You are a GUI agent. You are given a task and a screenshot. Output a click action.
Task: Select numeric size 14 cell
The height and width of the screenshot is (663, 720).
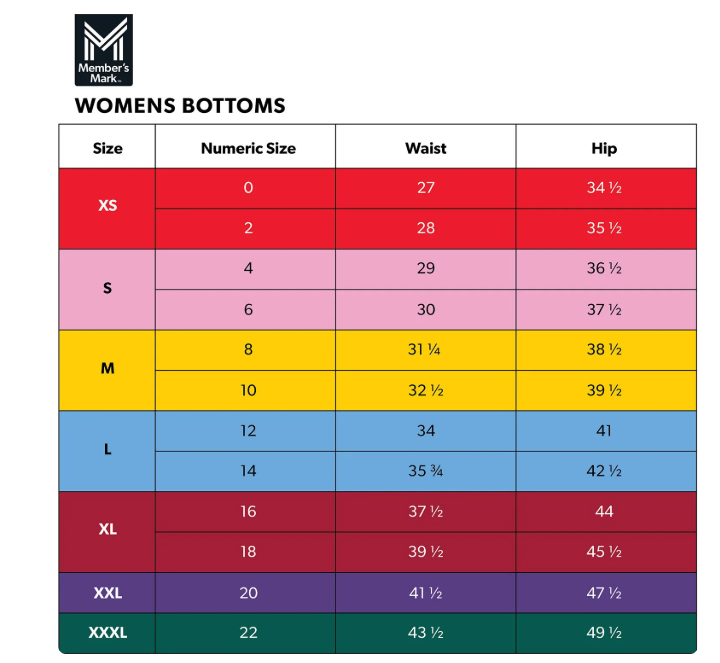(x=248, y=471)
